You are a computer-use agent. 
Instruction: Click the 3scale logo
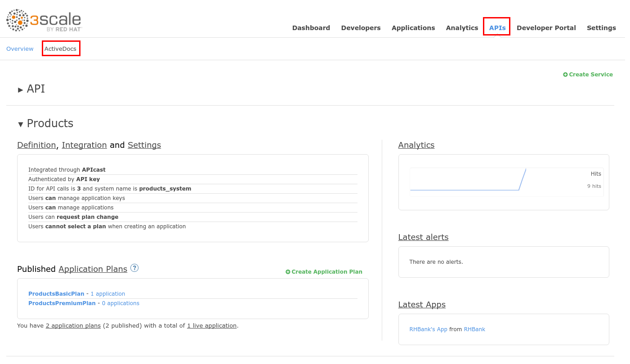click(44, 21)
